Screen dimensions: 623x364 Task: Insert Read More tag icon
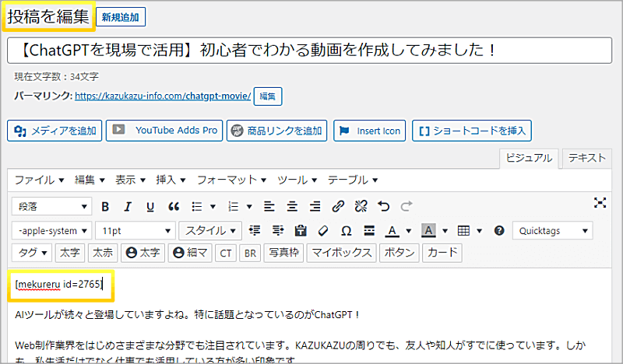click(369, 231)
